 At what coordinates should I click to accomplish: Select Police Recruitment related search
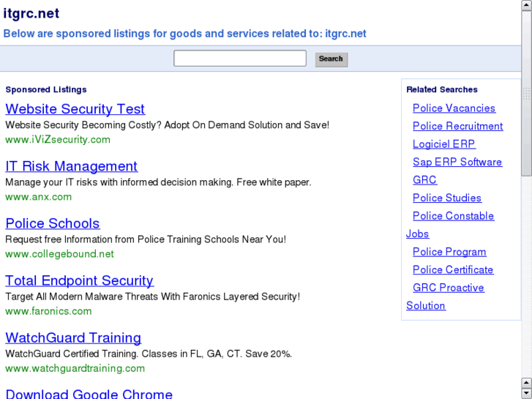(457, 127)
